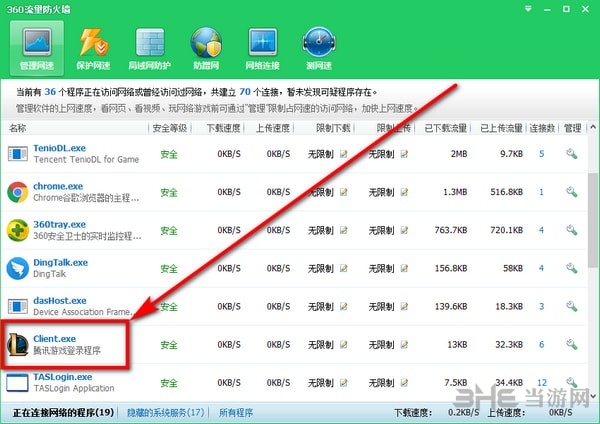
Task: Edit upload limit for TenioDL.exe
Action: click(x=404, y=154)
